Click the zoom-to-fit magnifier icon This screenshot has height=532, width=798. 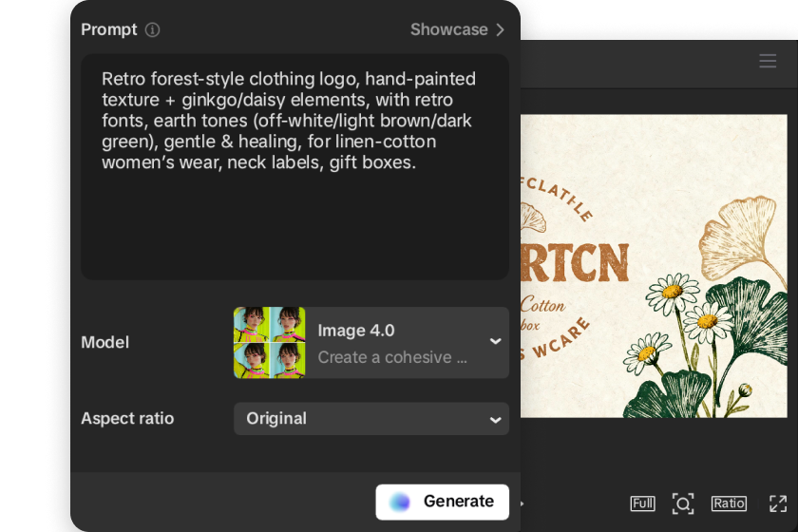[x=682, y=503]
